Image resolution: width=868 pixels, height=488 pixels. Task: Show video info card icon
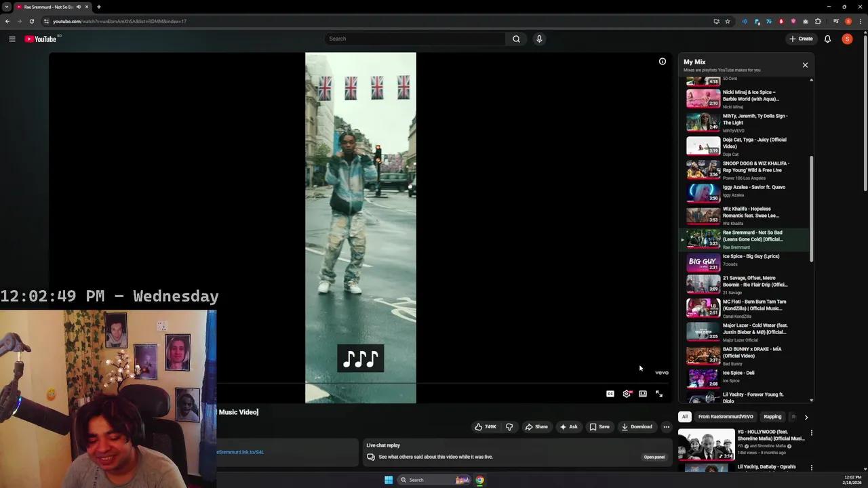[x=663, y=62]
